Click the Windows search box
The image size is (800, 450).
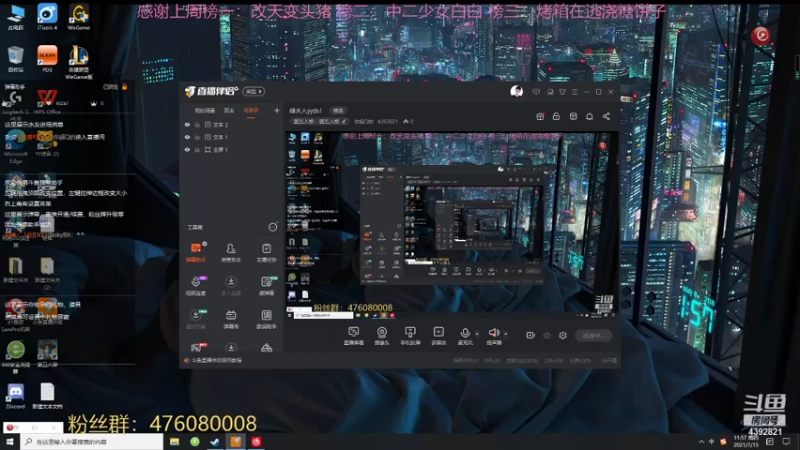92,442
